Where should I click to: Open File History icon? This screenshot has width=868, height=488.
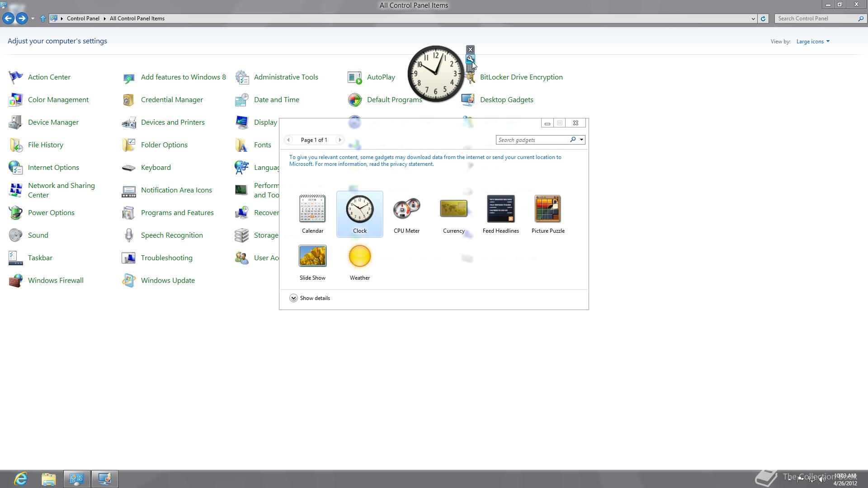[15, 145]
